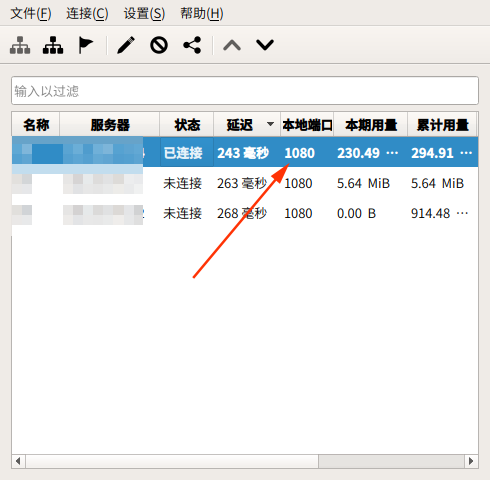Click the circle-slash delete icon
Viewport: 490px width, 480px height.
coord(159,45)
